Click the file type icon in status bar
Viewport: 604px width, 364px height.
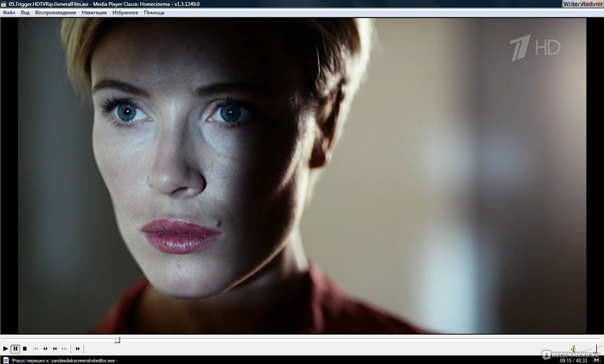click(x=6, y=360)
